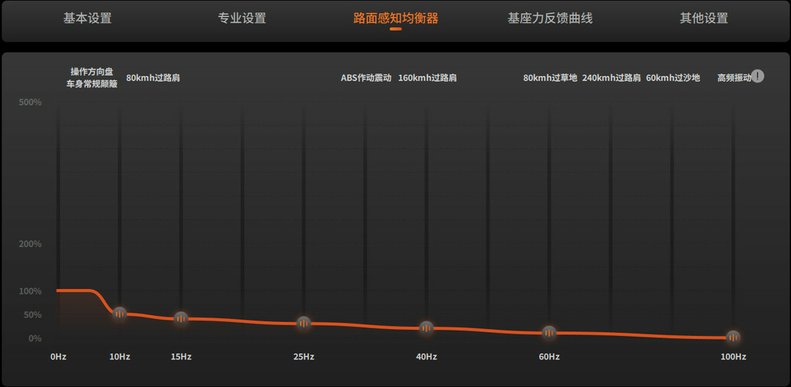
Task: Select the 60Hz equalizer handle
Action: click(x=549, y=333)
